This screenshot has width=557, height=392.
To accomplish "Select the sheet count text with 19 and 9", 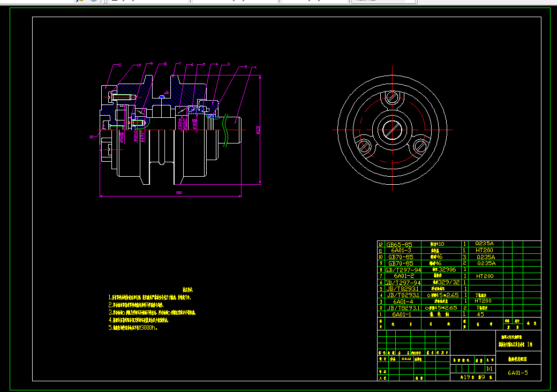I will tap(476, 377).
